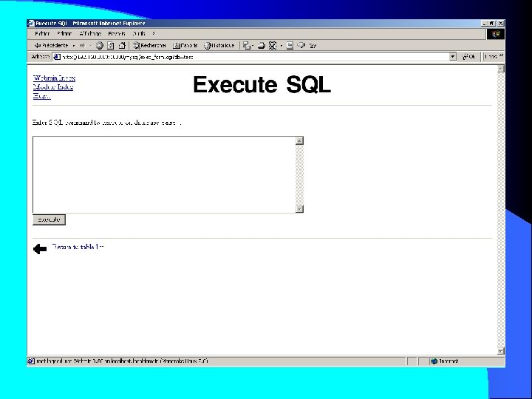Follow the Help.. link
Viewport: 532px width, 399px height.
point(42,96)
